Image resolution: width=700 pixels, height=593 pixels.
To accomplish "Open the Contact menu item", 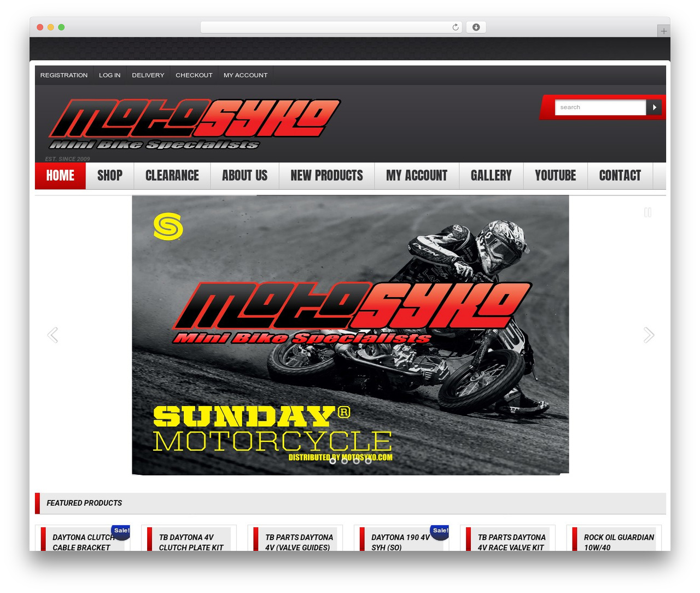I will click(620, 176).
